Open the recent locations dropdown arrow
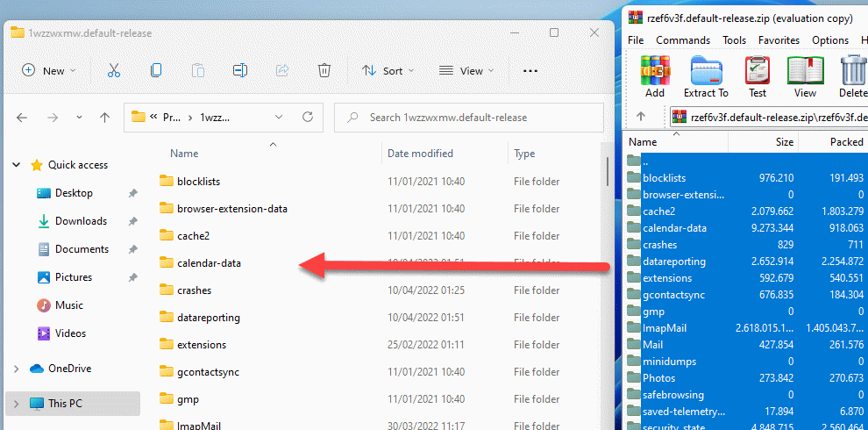Image resolution: width=868 pixels, height=430 pixels. pos(79,118)
